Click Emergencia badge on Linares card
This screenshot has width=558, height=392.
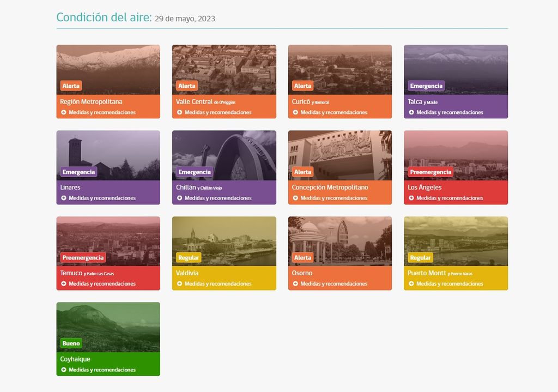[x=78, y=172]
